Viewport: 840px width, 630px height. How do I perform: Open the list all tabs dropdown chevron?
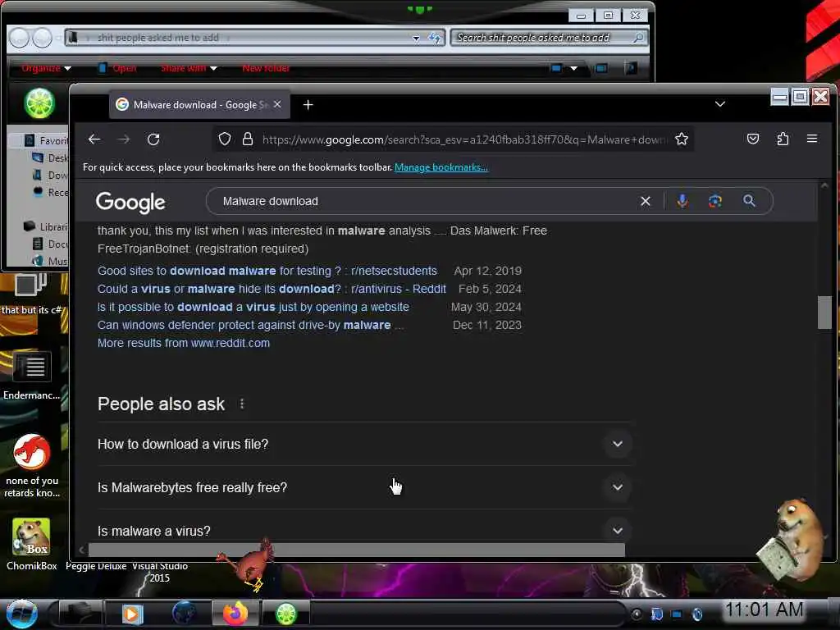click(720, 104)
